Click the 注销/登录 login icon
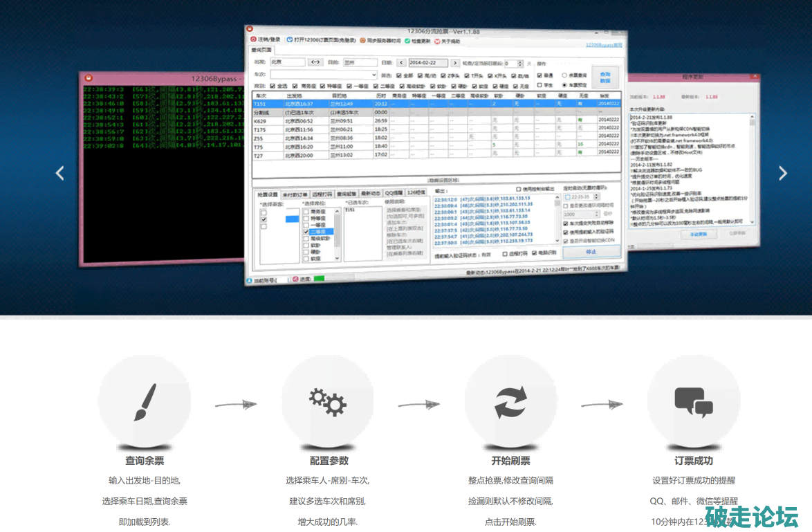812x532 pixels. [254, 40]
